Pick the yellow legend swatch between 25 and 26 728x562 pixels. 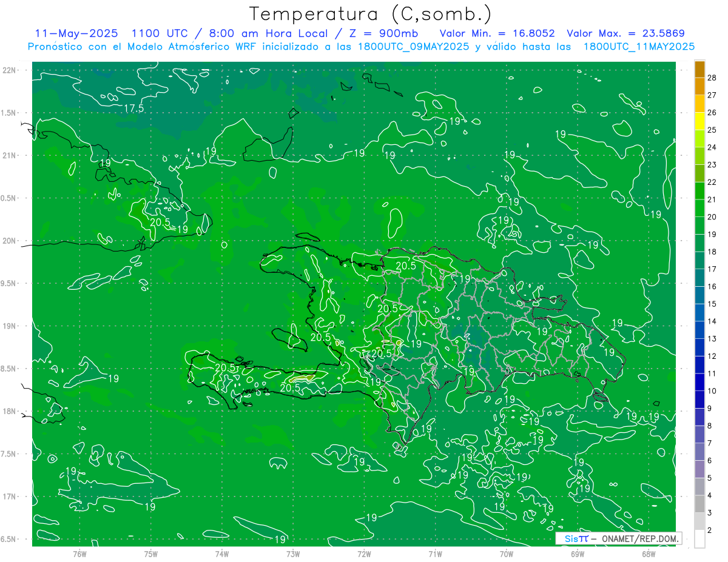(700, 121)
